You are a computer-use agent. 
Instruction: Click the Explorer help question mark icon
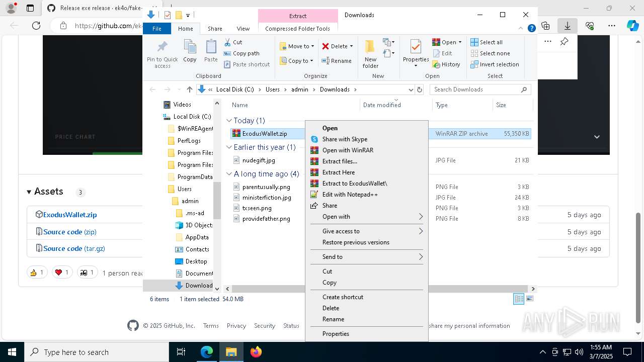[x=531, y=29]
